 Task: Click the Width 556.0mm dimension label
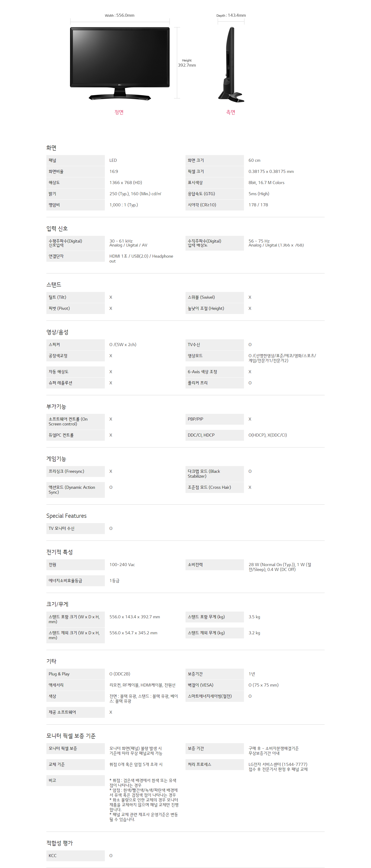pos(119,16)
